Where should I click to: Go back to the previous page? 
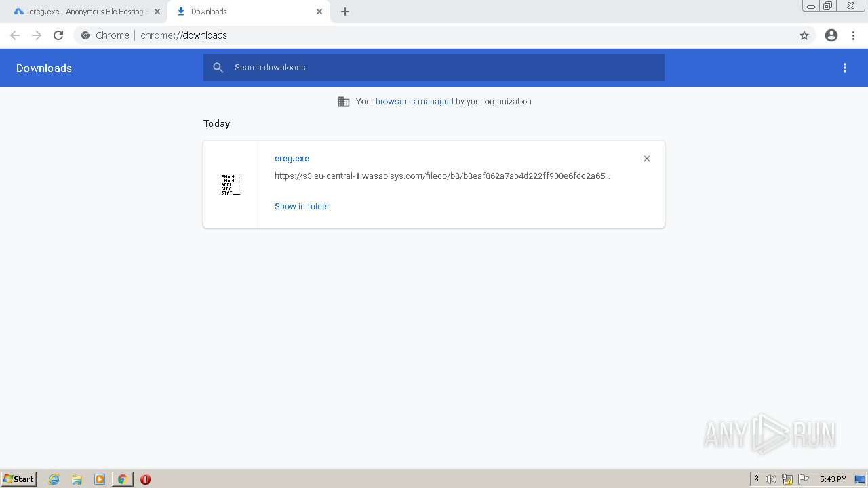click(x=15, y=35)
